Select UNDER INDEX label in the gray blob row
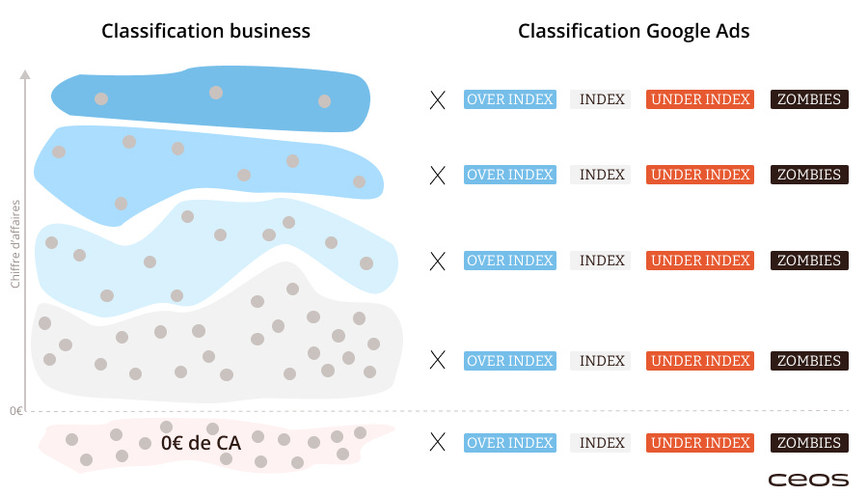Screen dimensions: 868x496 pos(700,360)
